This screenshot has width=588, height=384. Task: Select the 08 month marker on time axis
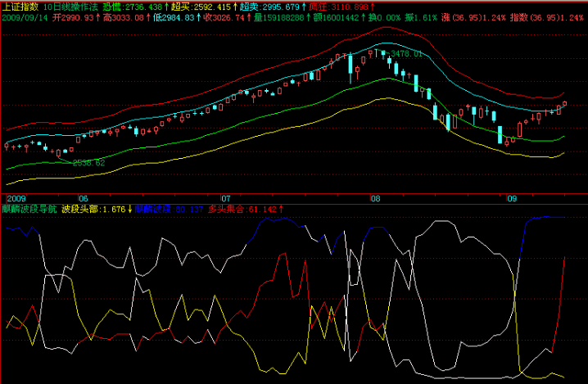click(x=375, y=199)
